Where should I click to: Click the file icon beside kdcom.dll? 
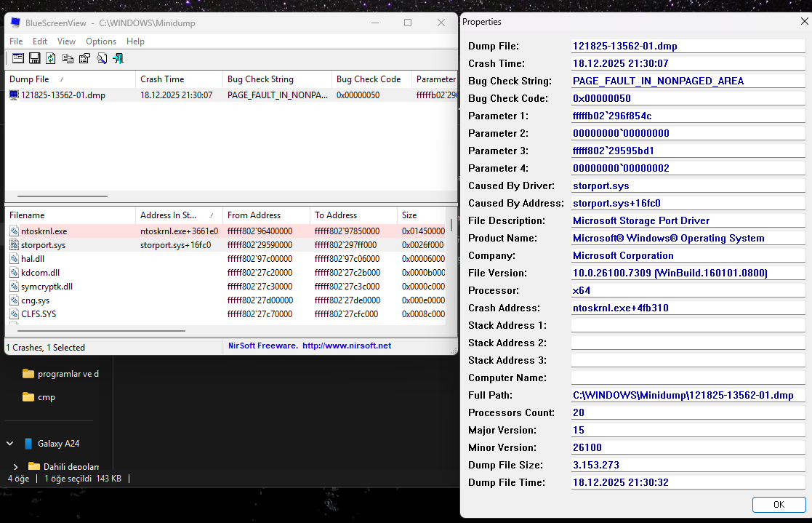(x=14, y=273)
